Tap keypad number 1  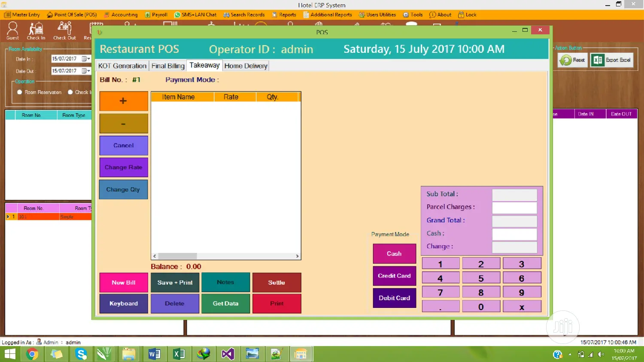440,264
